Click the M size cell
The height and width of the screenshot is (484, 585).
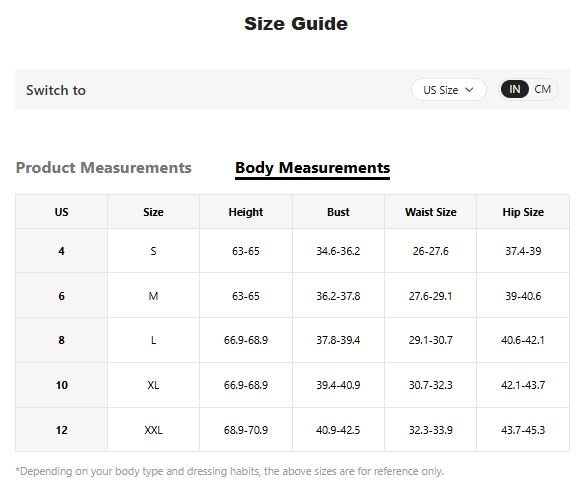tap(153, 296)
